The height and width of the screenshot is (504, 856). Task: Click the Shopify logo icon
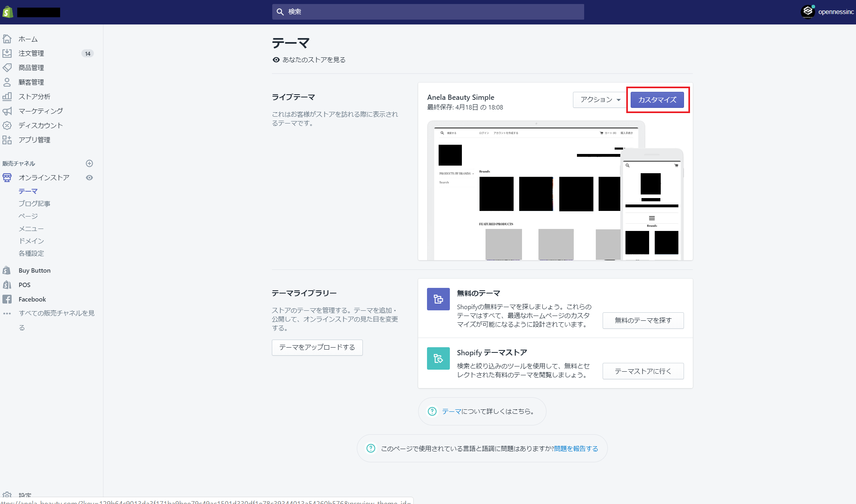tap(8, 12)
